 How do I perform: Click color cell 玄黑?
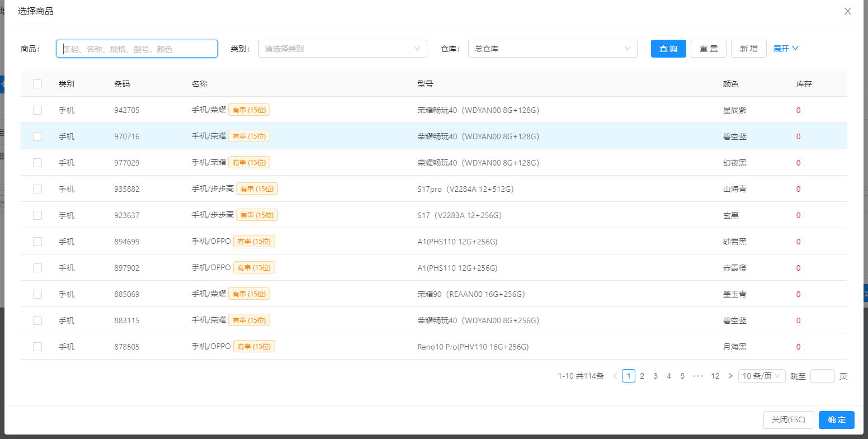[x=730, y=215]
